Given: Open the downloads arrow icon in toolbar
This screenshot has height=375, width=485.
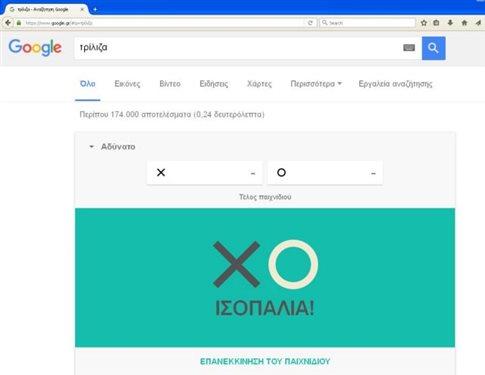Looking at the screenshot, I should (450, 23).
